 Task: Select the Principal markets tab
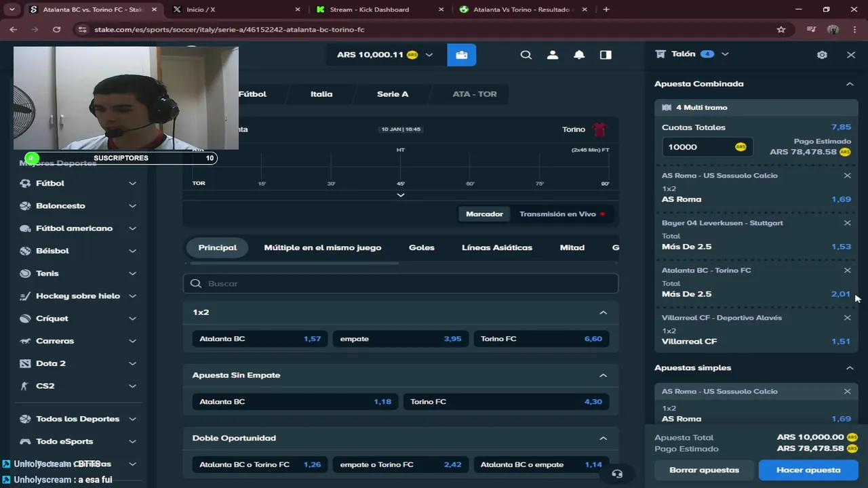coord(218,248)
